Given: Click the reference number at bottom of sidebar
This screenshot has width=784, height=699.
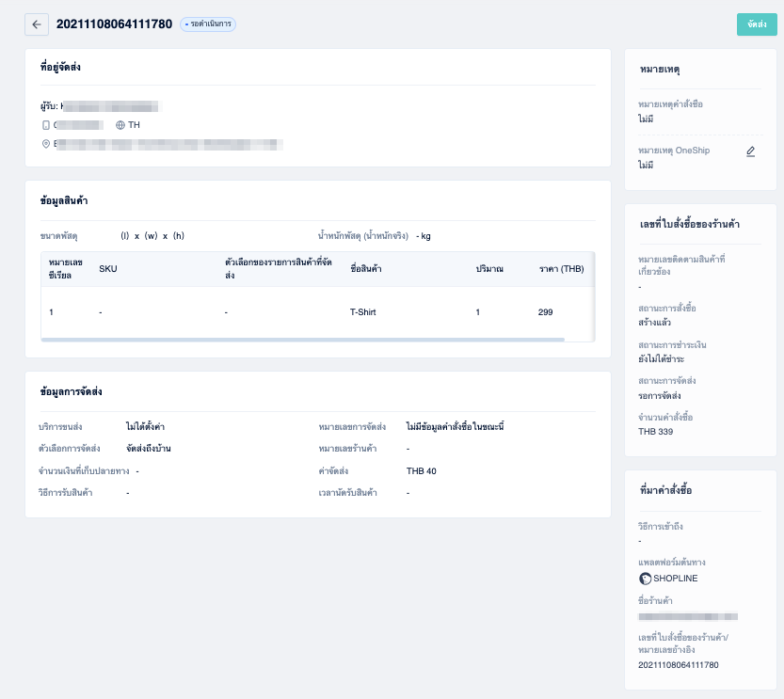Looking at the screenshot, I should [678, 665].
